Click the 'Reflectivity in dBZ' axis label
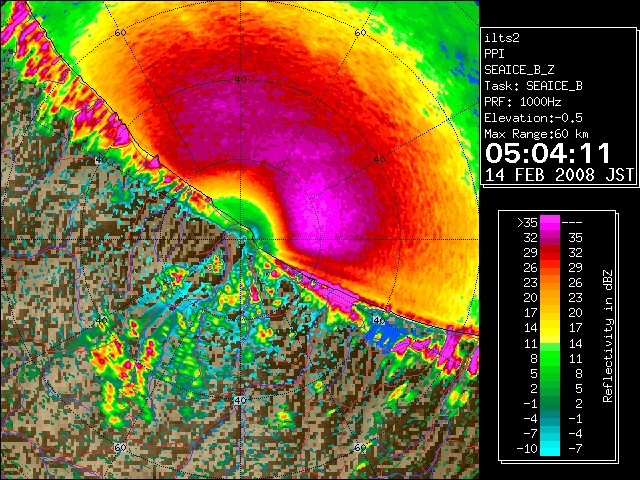The height and width of the screenshot is (480, 640). coord(608,336)
